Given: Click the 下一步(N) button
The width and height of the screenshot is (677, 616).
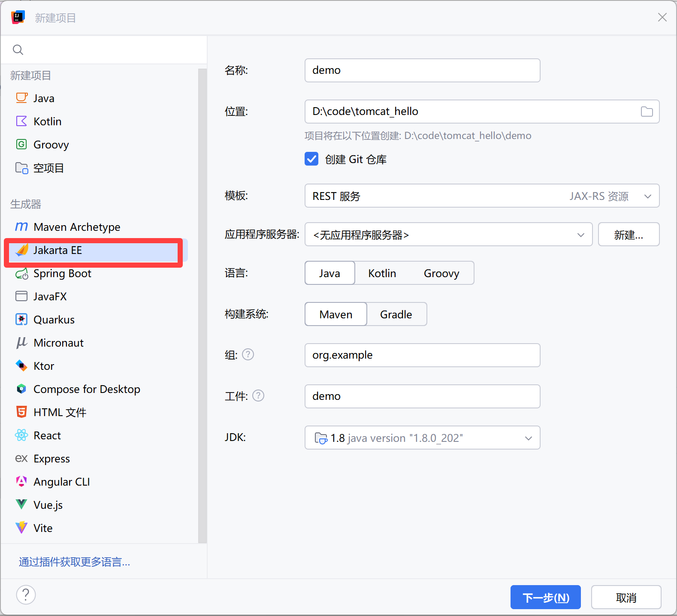Looking at the screenshot, I should (x=545, y=597).
